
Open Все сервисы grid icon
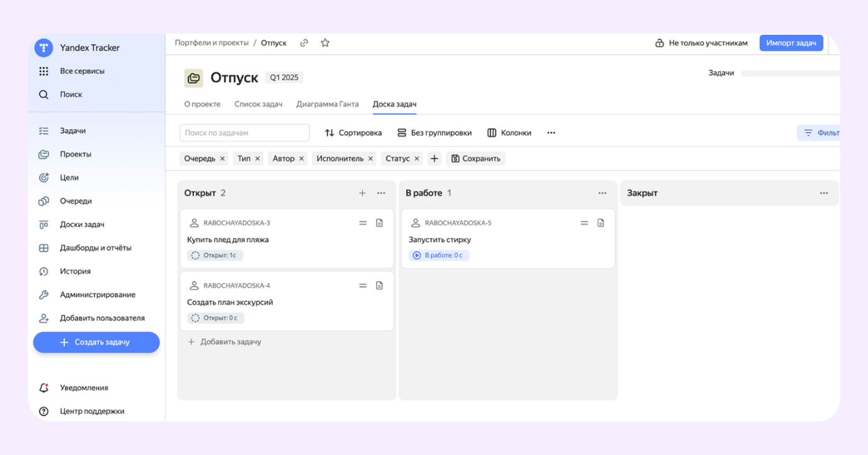43,71
